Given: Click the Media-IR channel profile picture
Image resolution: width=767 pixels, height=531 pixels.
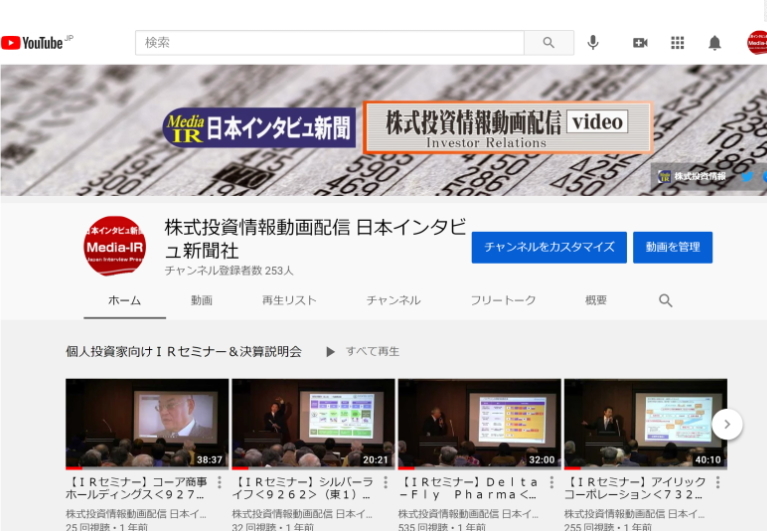Looking at the screenshot, I should click(114, 246).
